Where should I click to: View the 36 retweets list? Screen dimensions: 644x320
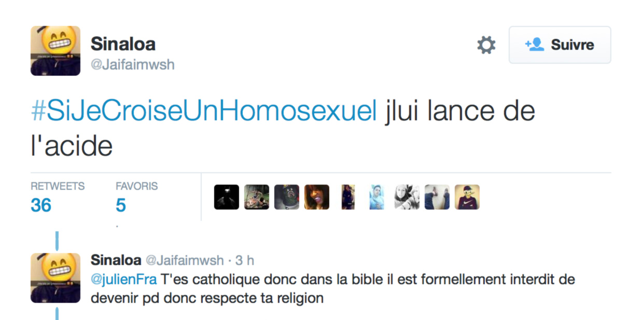click(41, 205)
